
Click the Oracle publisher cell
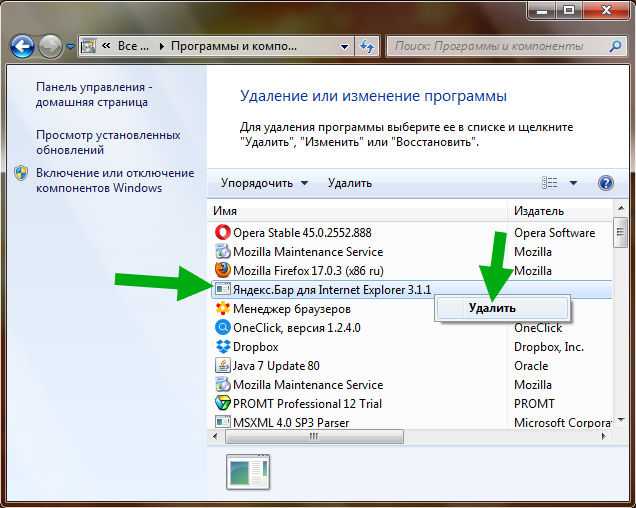[x=531, y=366]
